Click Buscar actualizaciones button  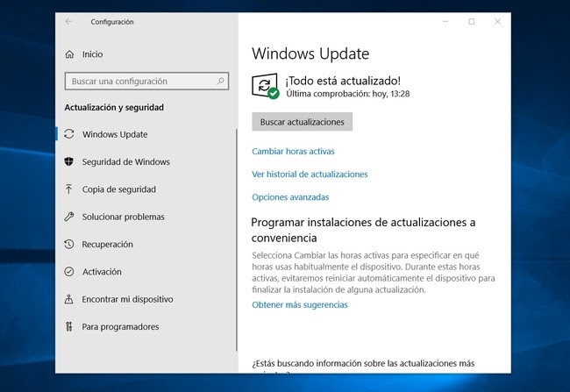click(x=302, y=122)
